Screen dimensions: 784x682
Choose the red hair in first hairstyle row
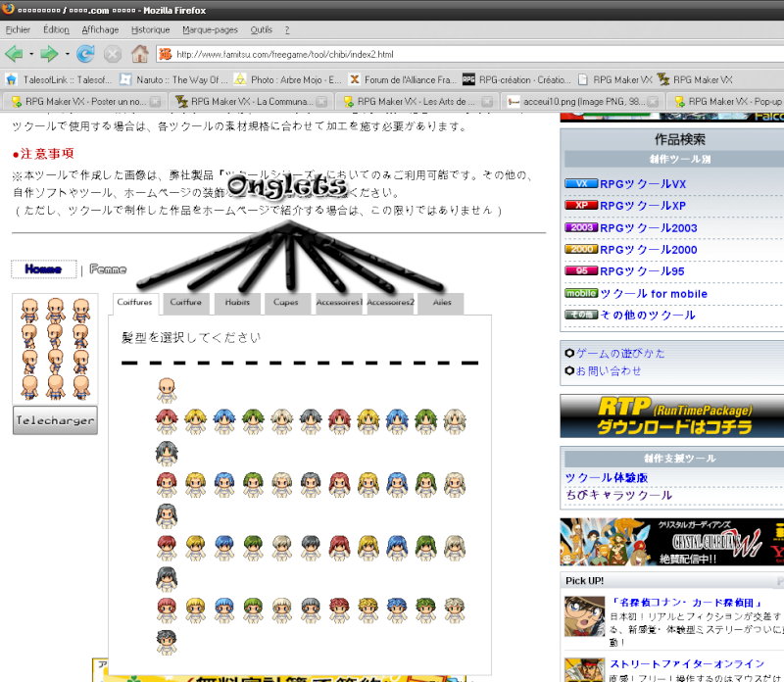(x=167, y=421)
